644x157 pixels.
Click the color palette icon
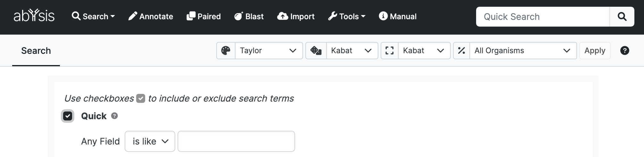click(226, 51)
